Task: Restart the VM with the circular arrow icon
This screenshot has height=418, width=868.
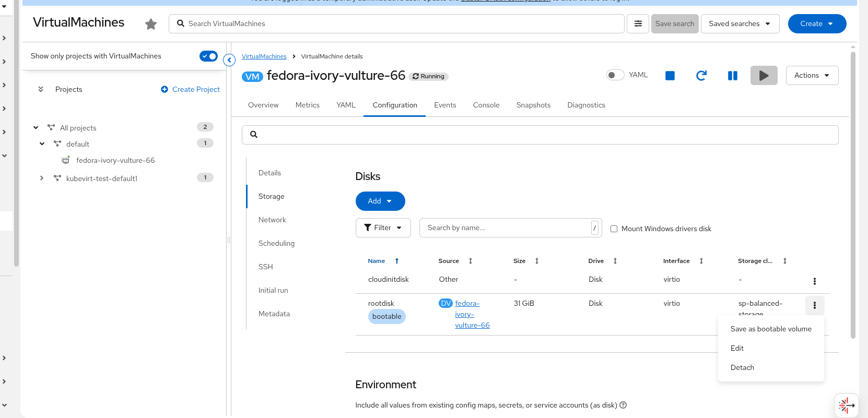Action: [701, 76]
